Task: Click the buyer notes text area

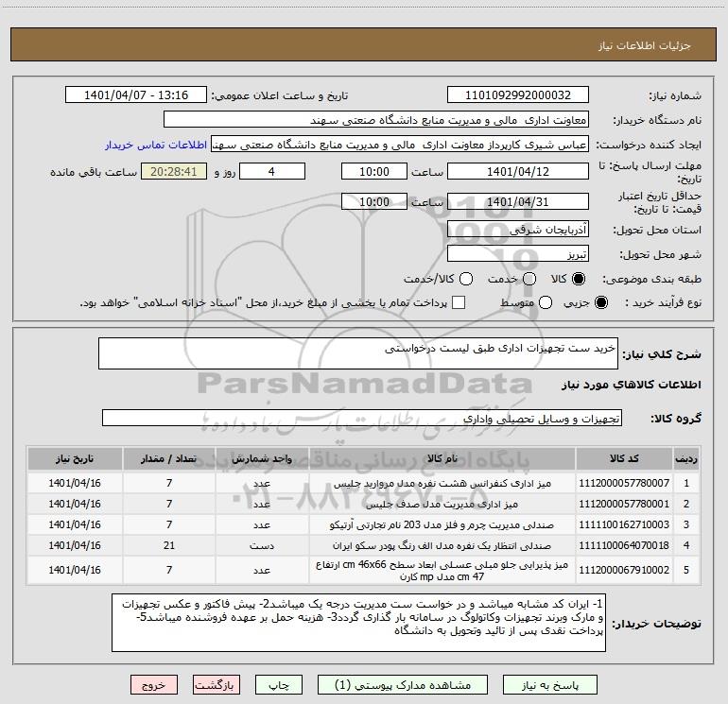Action: click(x=358, y=623)
